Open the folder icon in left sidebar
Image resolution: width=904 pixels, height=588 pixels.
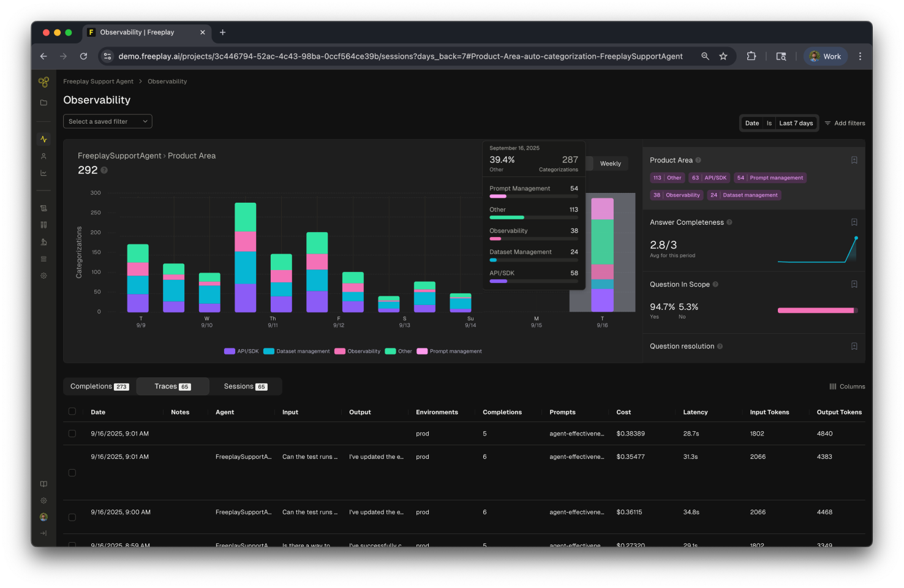(x=43, y=103)
